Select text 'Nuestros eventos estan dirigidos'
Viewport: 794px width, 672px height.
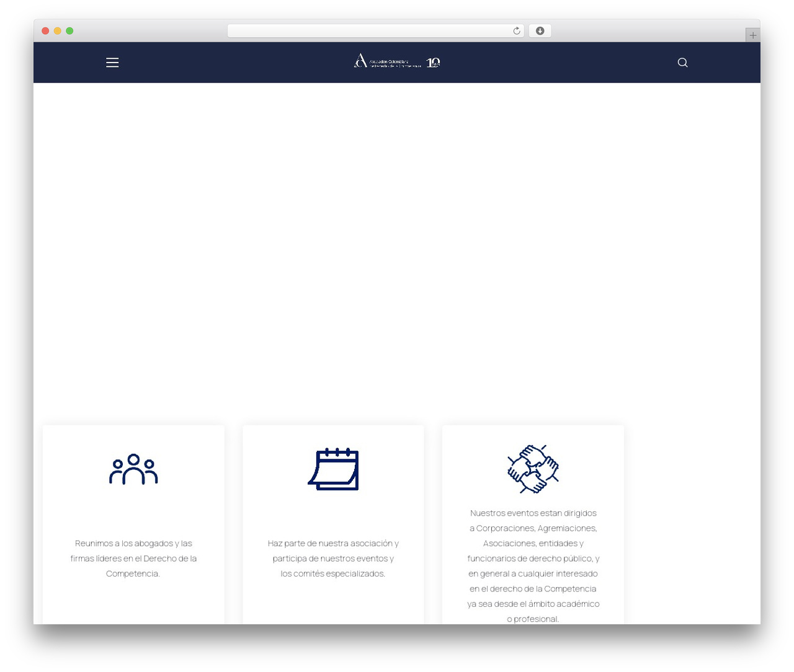click(x=533, y=513)
